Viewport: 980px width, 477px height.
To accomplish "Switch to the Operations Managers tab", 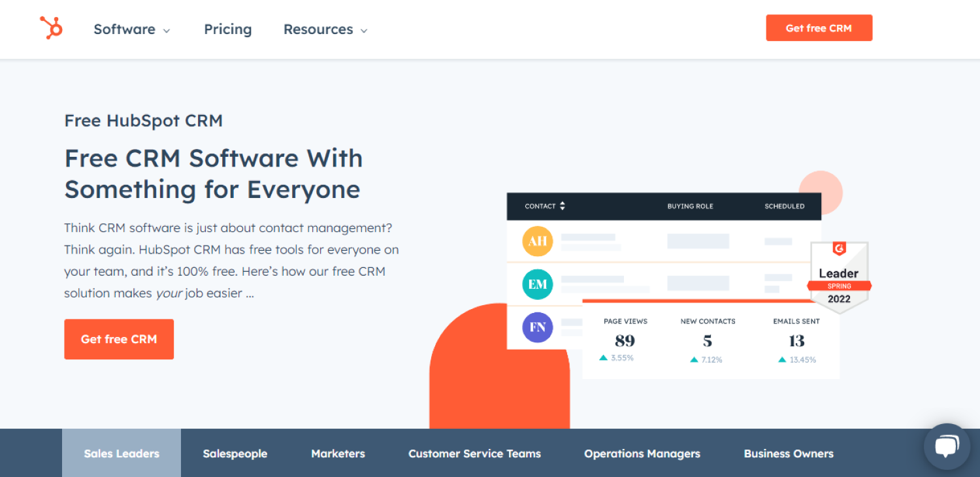I will pos(642,453).
